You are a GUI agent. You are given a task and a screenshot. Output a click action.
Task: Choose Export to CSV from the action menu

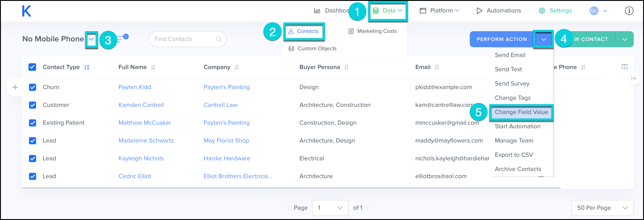coord(514,155)
